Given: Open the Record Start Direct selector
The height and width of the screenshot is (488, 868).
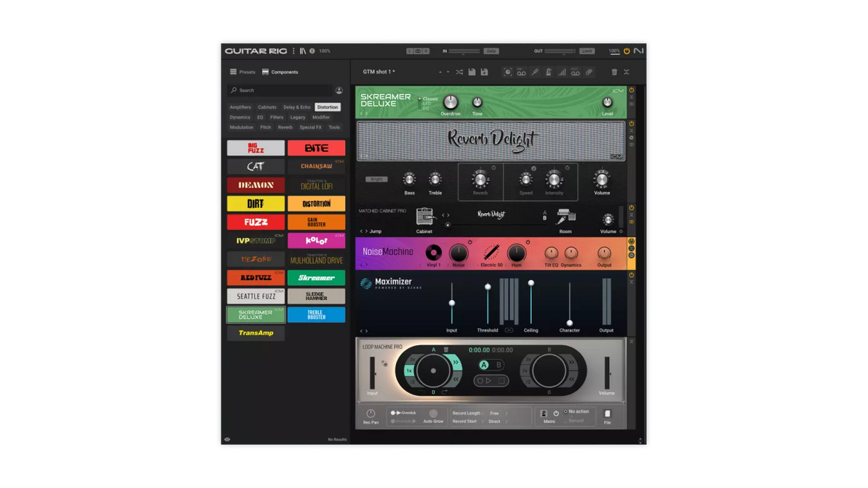Looking at the screenshot, I should point(493,421).
